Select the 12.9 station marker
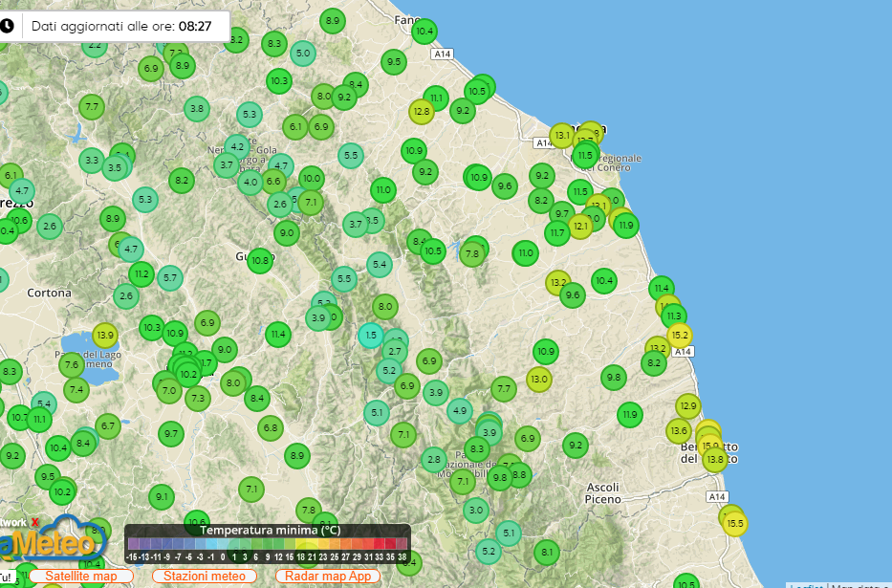The height and width of the screenshot is (588, 892). pos(687,406)
